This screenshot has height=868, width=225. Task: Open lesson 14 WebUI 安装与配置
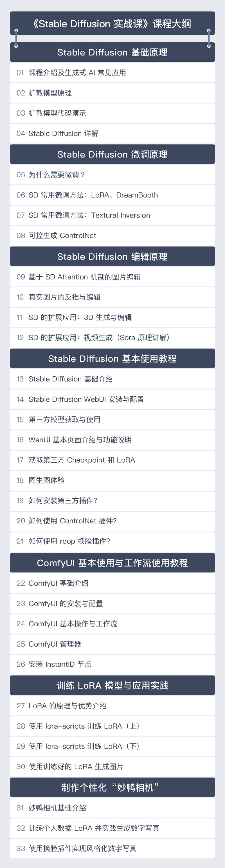(112, 399)
